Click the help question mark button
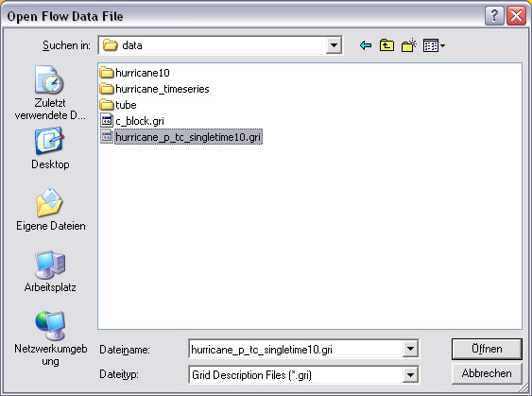This screenshot has width=532, height=396. (494, 16)
